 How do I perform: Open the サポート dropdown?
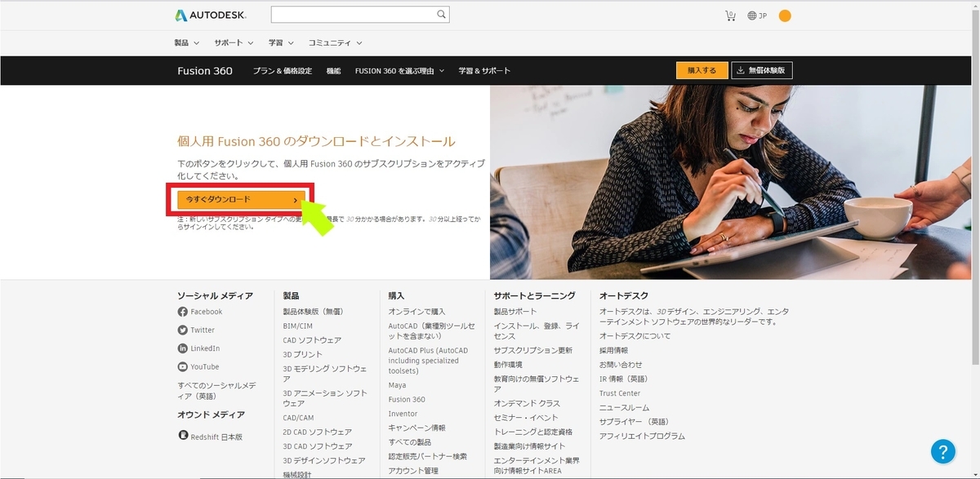229,42
